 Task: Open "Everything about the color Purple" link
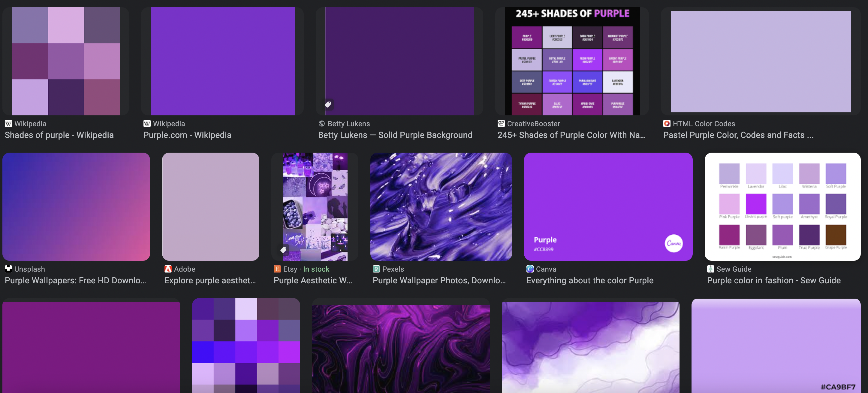pyautogui.click(x=590, y=280)
